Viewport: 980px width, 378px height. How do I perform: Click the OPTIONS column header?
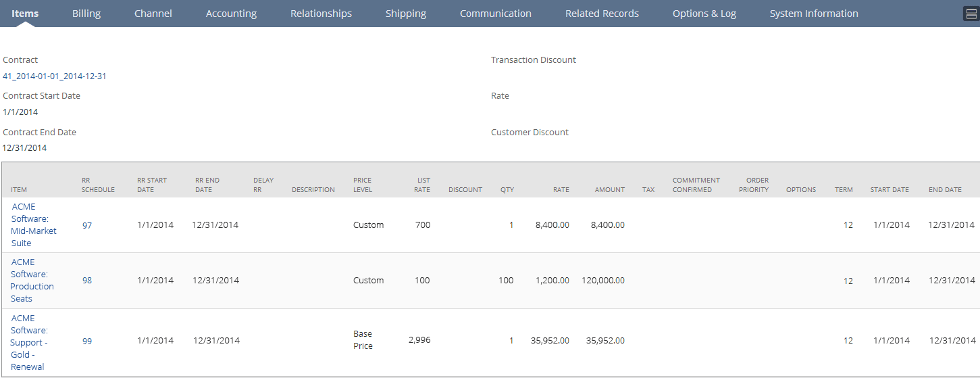[801, 190]
